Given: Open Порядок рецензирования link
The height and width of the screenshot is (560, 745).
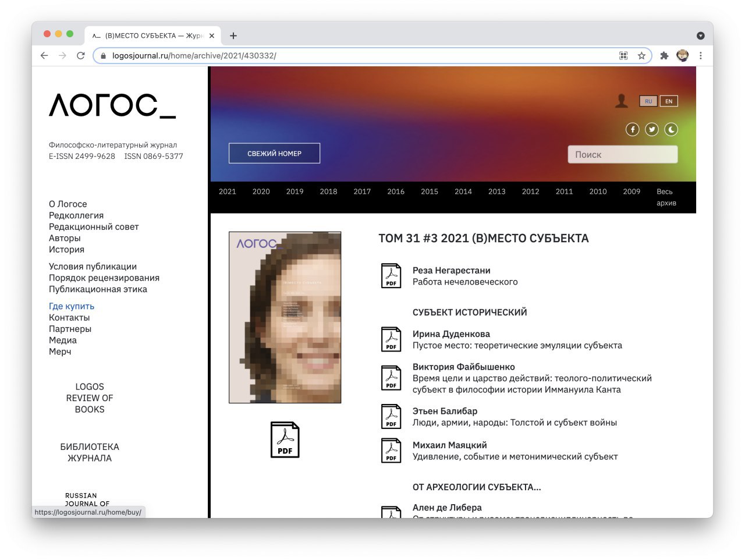Looking at the screenshot, I should pyautogui.click(x=104, y=278).
